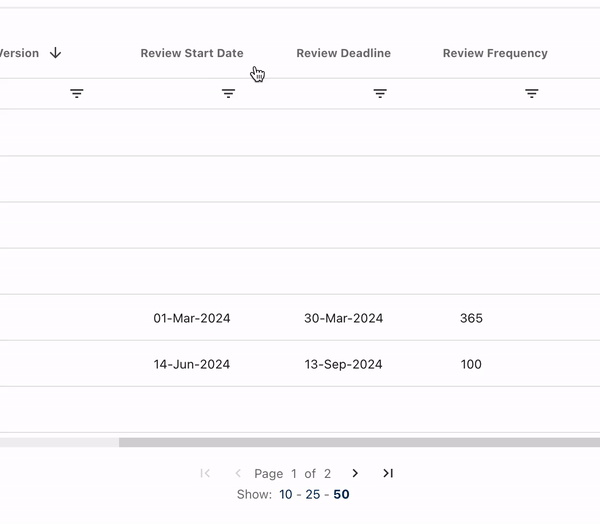Click the 14-Jun-2024 start date cell
The width and height of the screenshot is (600, 524).
point(192,364)
